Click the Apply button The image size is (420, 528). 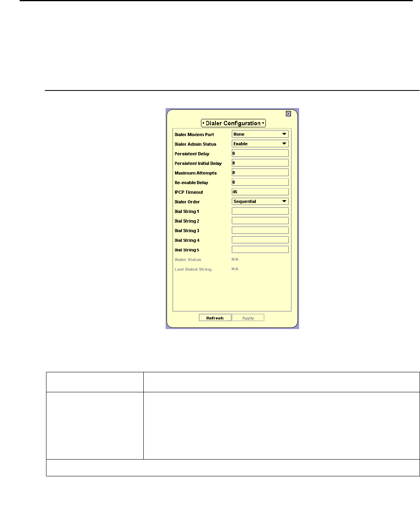pos(248,318)
